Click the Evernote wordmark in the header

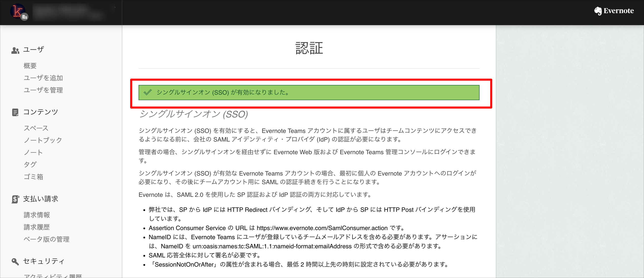[x=619, y=11]
